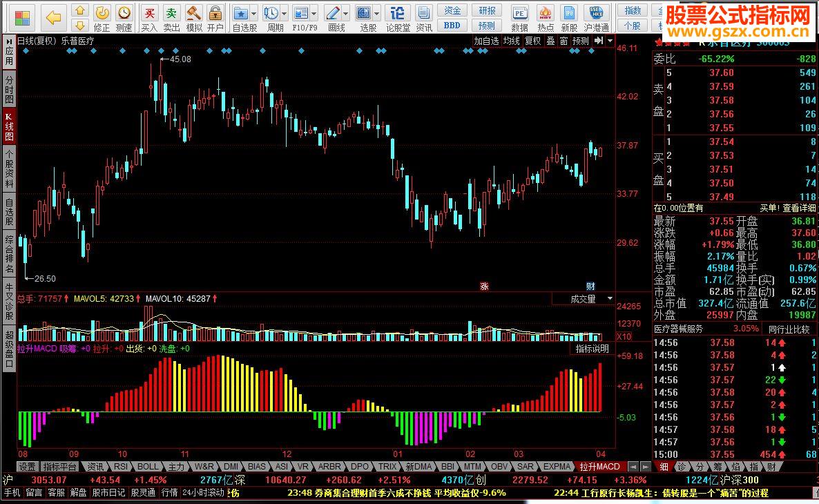The width and height of the screenshot is (819, 504).
Task: Select the 诊 diagnosis tab in quote panel
Action: (682, 467)
